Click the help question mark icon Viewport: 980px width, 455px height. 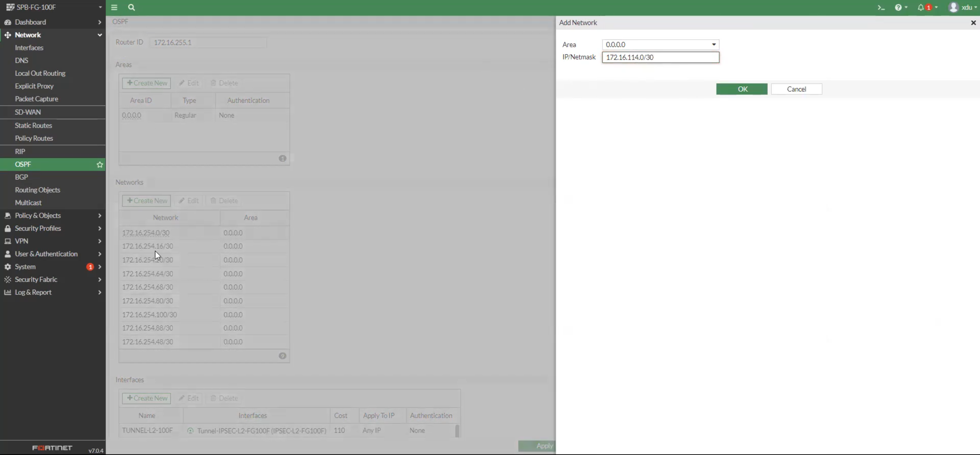tap(898, 7)
